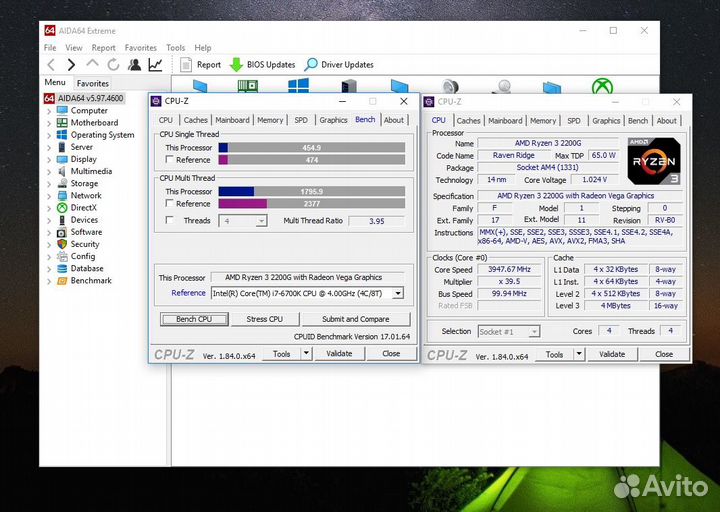Open the graph line chart toolbar icon

click(155, 65)
